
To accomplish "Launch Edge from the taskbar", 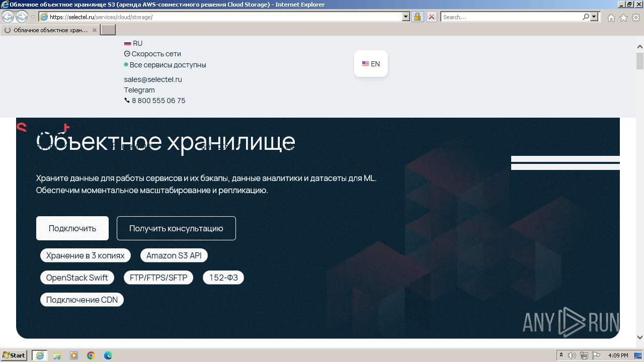I will pos(108,355).
